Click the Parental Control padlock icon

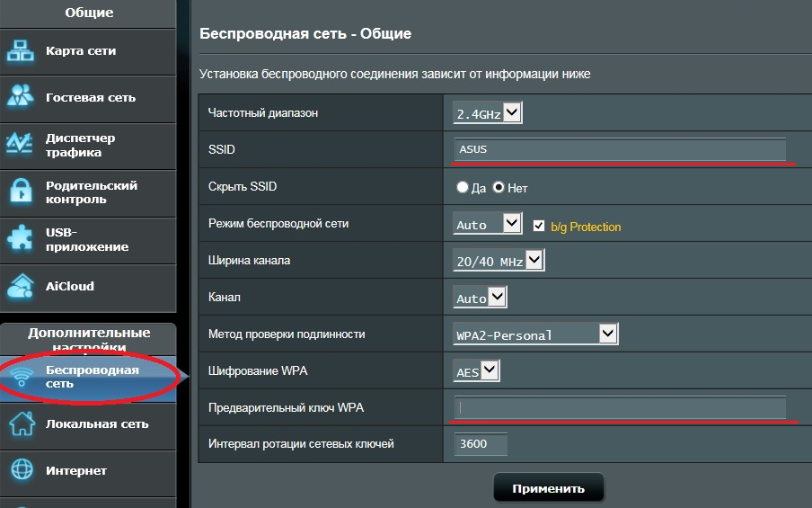pyautogui.click(x=21, y=191)
